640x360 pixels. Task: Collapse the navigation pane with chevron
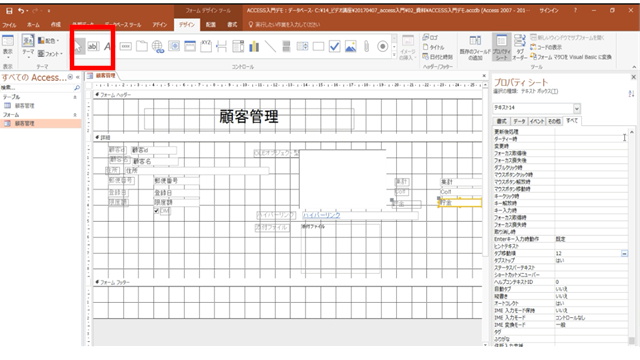[x=78, y=77]
